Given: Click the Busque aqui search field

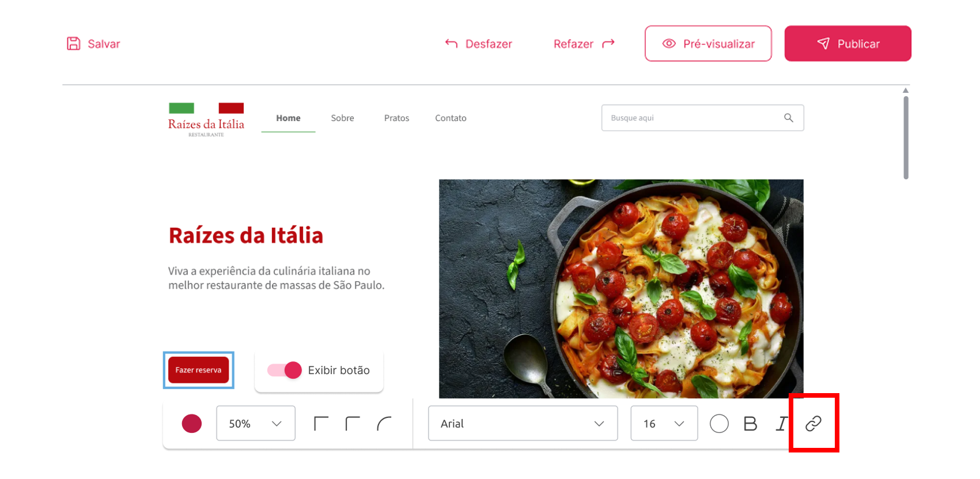Looking at the screenshot, I should (702, 118).
